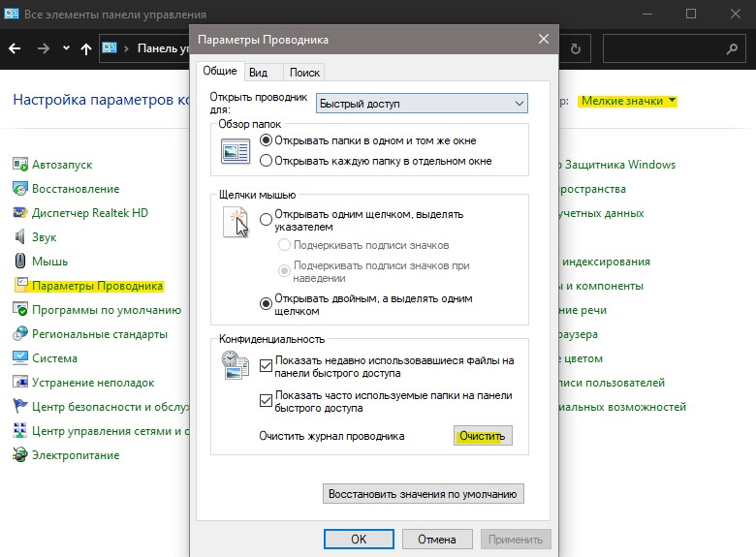Viewport: 756px width, 557px height.
Task: Open the Восстановление link
Action: [x=76, y=189]
